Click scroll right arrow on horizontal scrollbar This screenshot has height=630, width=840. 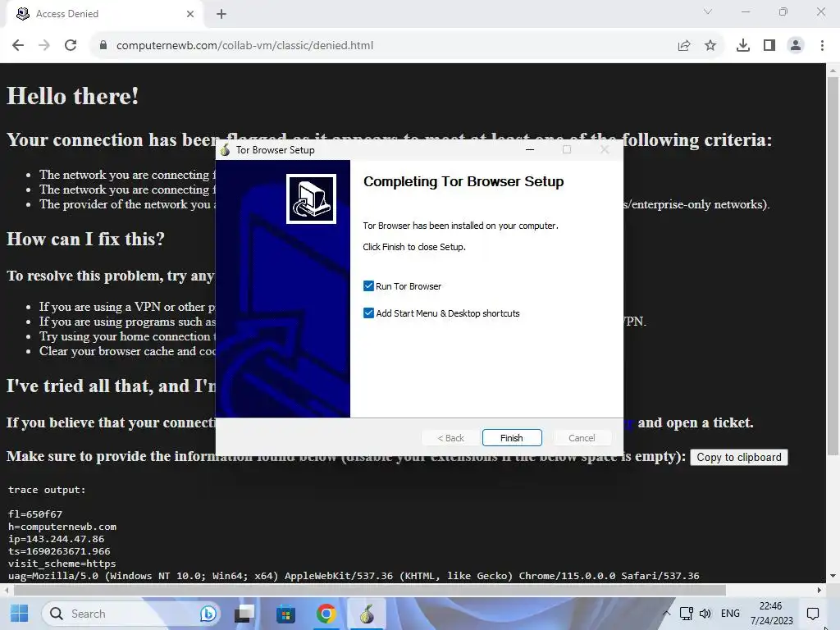(x=819, y=590)
